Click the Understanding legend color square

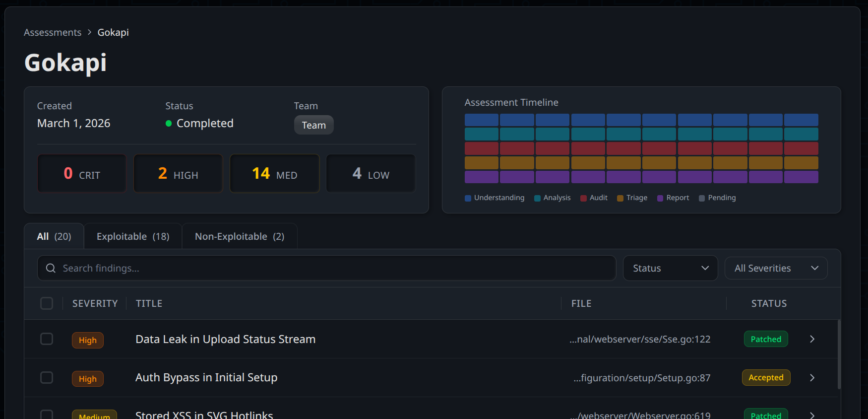click(x=468, y=198)
